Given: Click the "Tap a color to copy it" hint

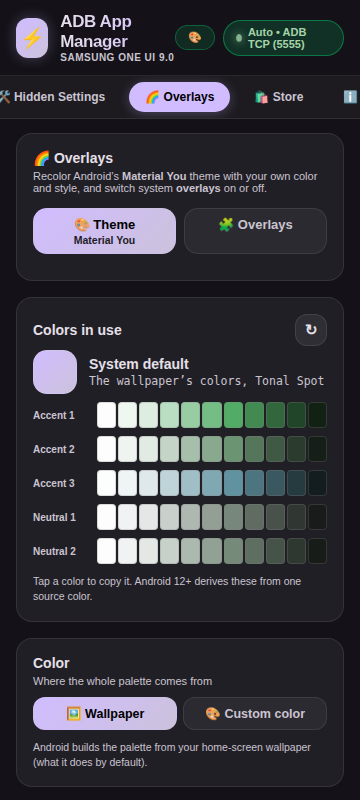Looking at the screenshot, I should pyautogui.click(x=167, y=589).
